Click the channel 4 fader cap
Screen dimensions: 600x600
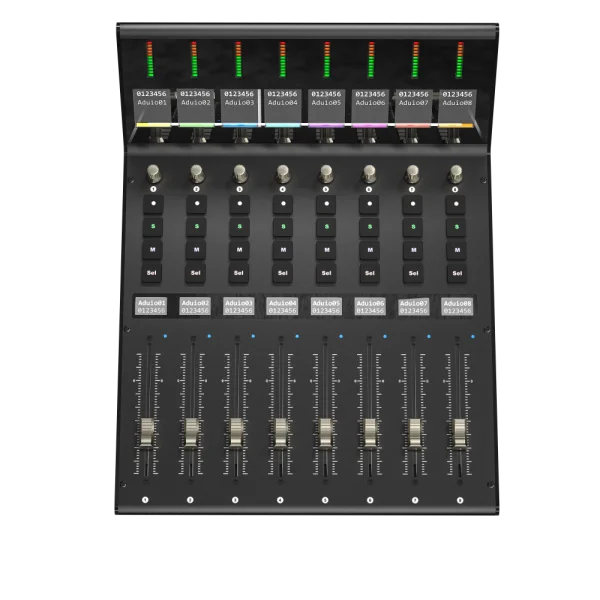click(281, 432)
